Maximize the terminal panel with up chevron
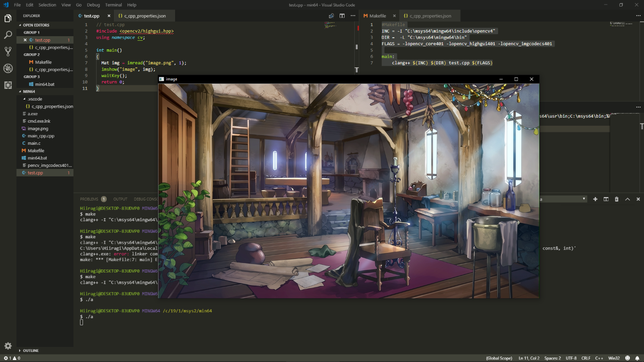The width and height of the screenshot is (644, 362). pos(627,199)
